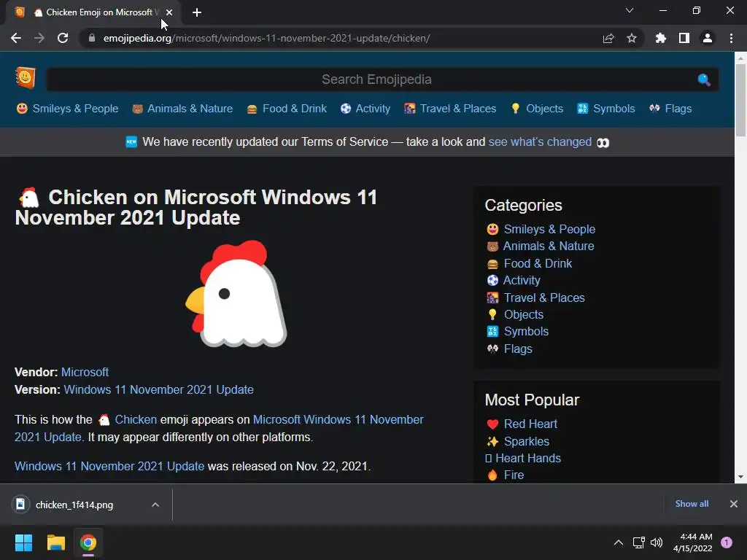Show hidden system tray icons
This screenshot has width=747, height=560.
619,542
